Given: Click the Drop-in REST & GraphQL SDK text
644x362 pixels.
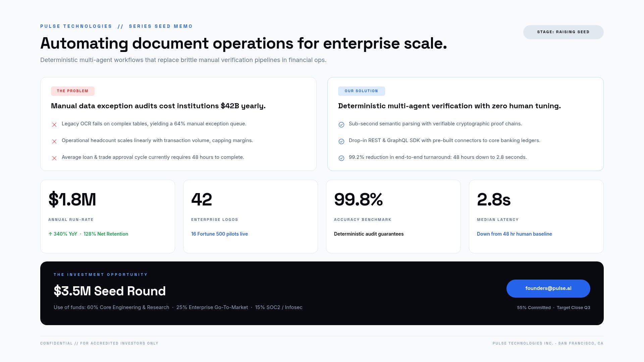Looking at the screenshot, I should [x=444, y=140].
